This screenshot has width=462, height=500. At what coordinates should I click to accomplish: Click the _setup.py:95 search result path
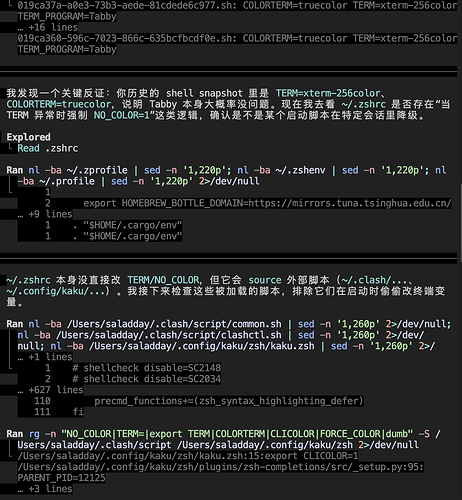tap(220, 467)
